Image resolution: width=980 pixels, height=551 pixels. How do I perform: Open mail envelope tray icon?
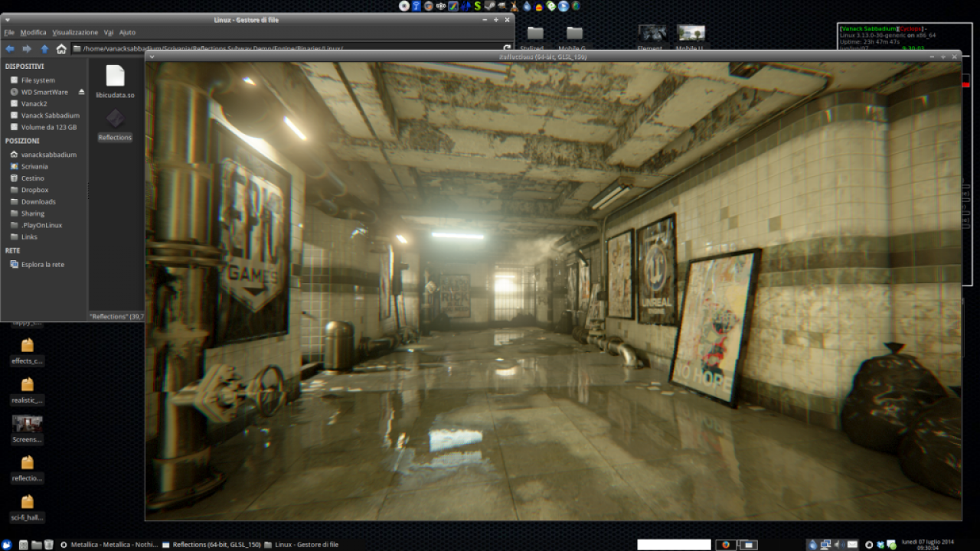point(852,545)
